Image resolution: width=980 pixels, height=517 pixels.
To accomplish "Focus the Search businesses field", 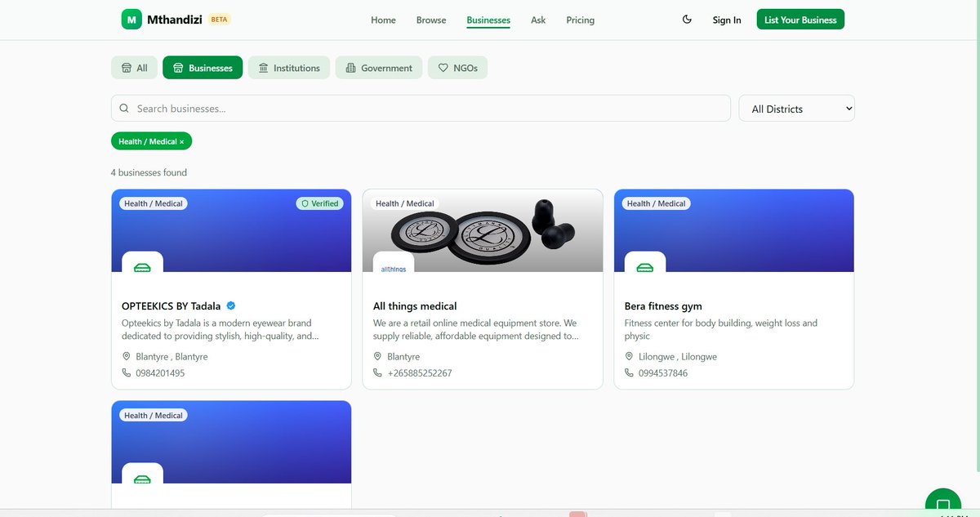I will [421, 108].
